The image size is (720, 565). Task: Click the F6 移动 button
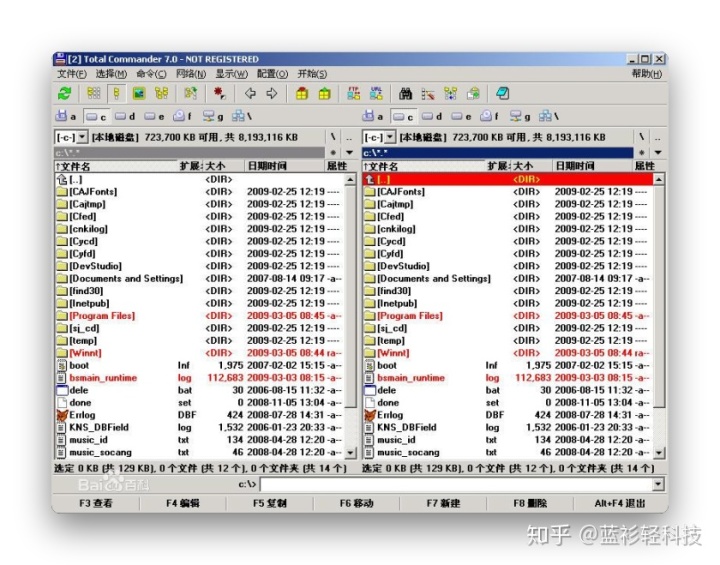pos(356,503)
